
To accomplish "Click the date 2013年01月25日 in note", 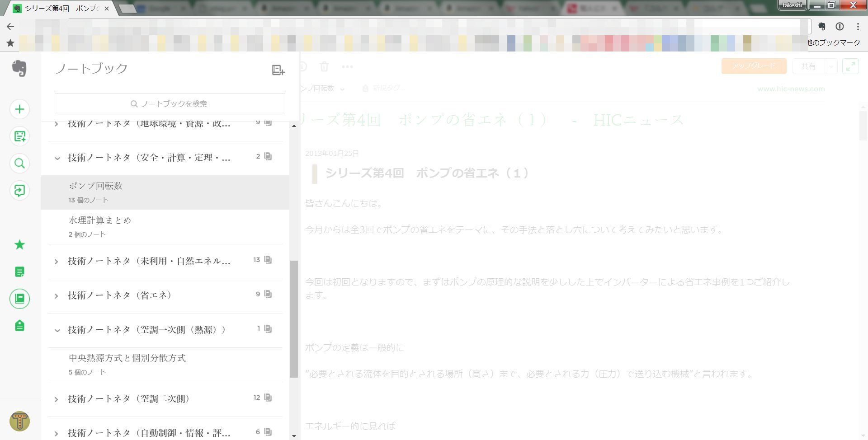I will click(x=332, y=154).
